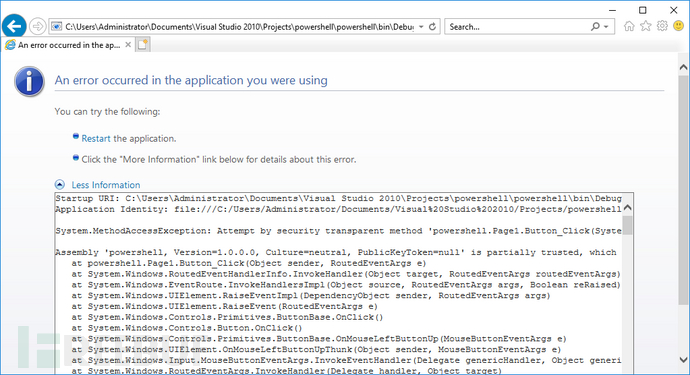This screenshot has height=375, width=690.
Task: Select the 'An error occurred in the ap...' tab
Action: tap(68, 45)
